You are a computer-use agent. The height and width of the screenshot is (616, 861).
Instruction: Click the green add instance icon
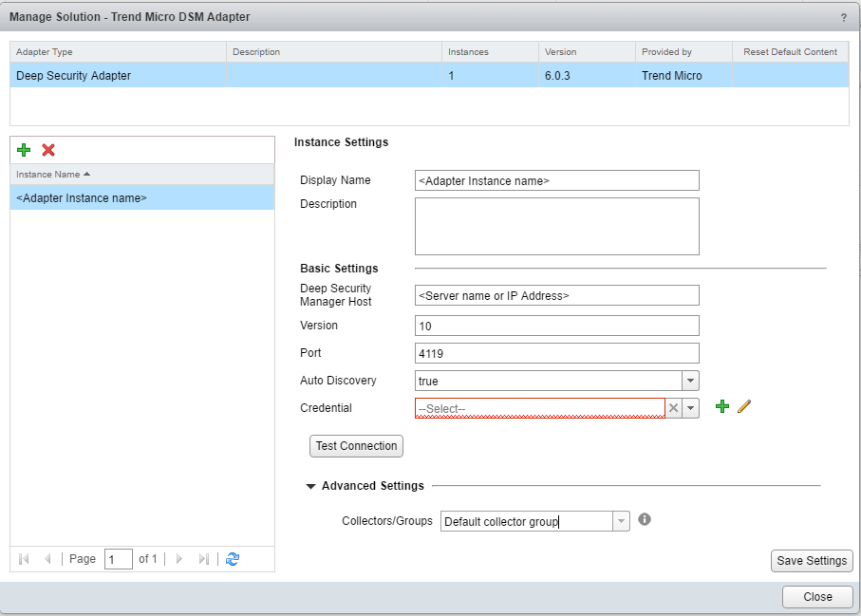(x=25, y=150)
